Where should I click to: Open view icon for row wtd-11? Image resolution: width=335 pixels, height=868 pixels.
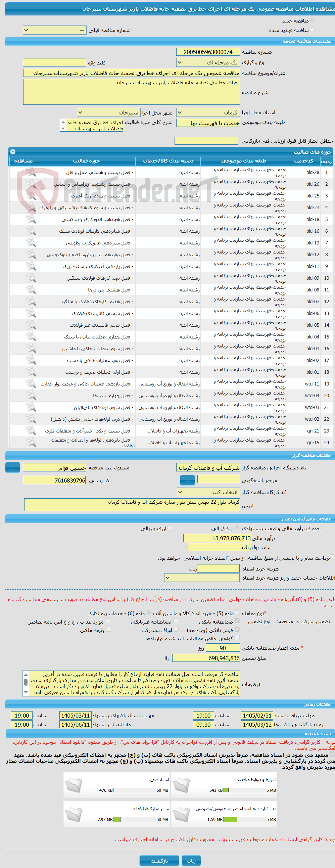click(31, 384)
